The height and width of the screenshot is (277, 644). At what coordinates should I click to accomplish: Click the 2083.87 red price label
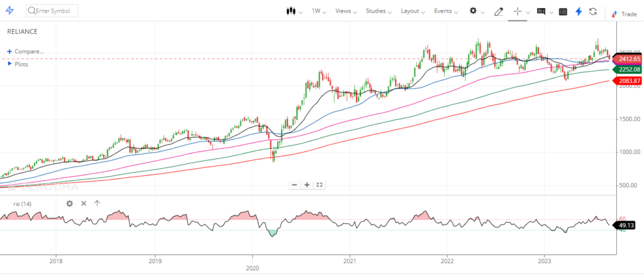pos(627,81)
